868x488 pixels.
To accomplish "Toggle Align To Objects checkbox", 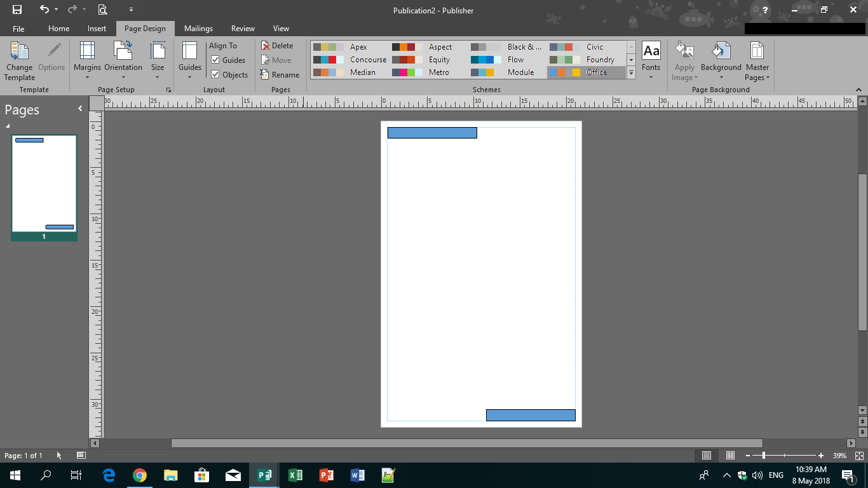I will click(x=215, y=75).
